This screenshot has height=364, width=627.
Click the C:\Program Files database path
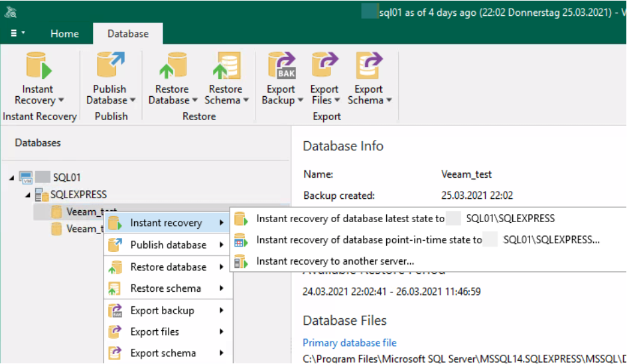(464, 359)
